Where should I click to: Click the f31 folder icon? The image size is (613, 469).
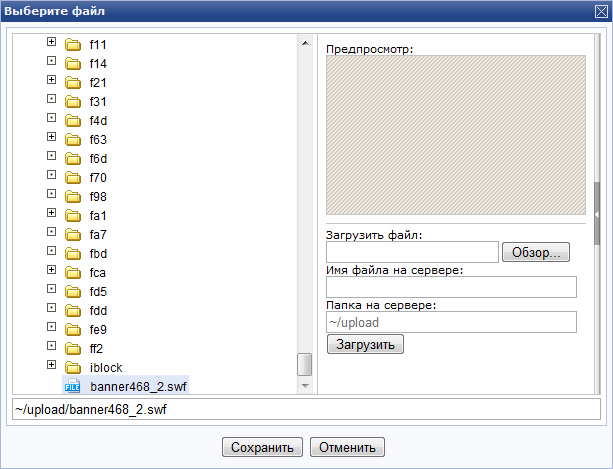click(x=73, y=102)
